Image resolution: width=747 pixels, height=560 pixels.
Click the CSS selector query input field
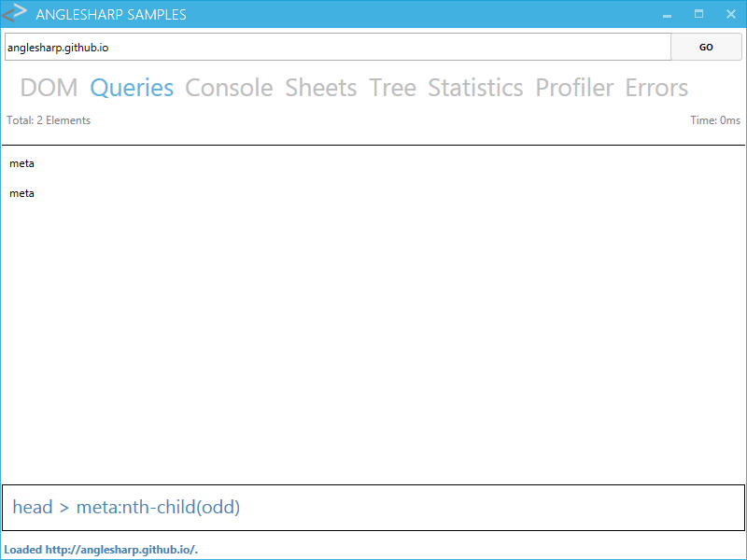(373, 507)
